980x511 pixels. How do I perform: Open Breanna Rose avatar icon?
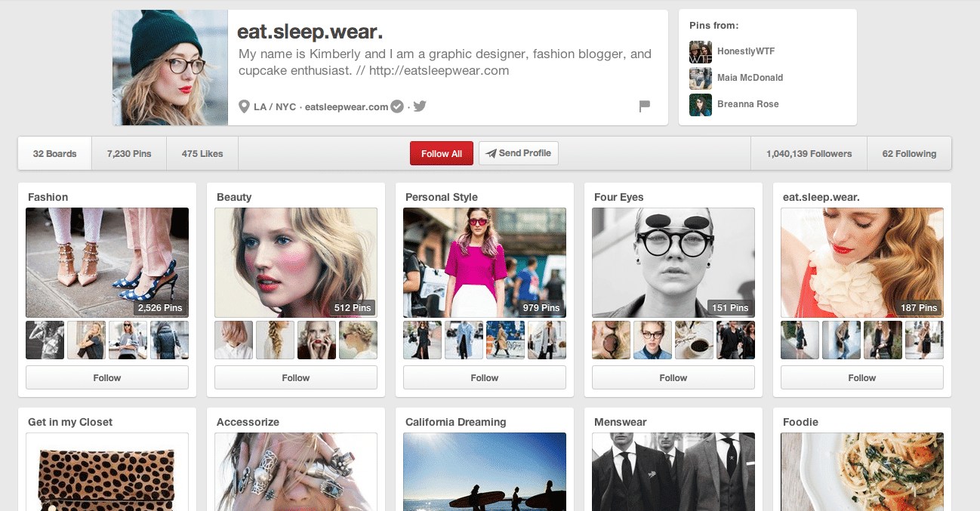coord(701,104)
